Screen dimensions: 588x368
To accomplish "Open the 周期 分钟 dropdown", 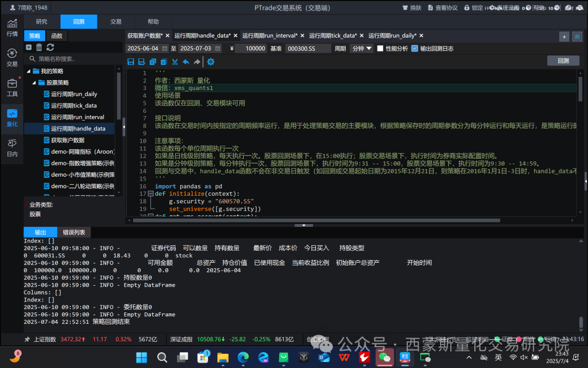I will click(362, 49).
